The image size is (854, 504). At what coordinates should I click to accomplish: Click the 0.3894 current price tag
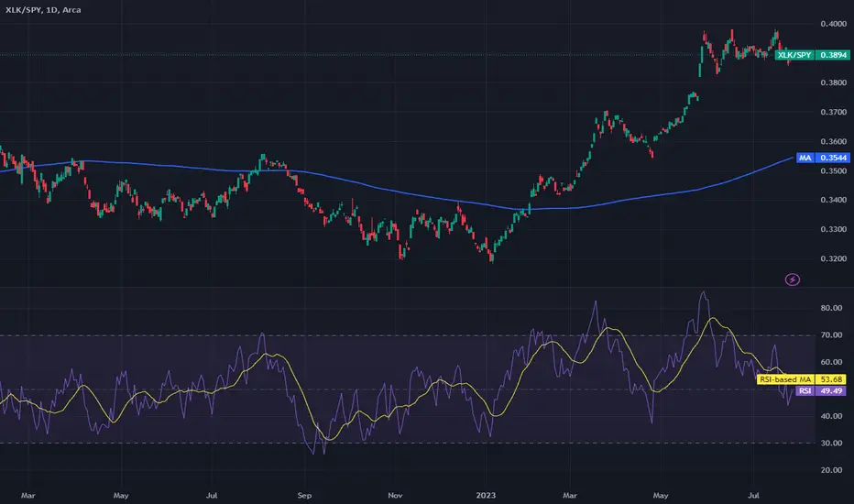(x=833, y=55)
